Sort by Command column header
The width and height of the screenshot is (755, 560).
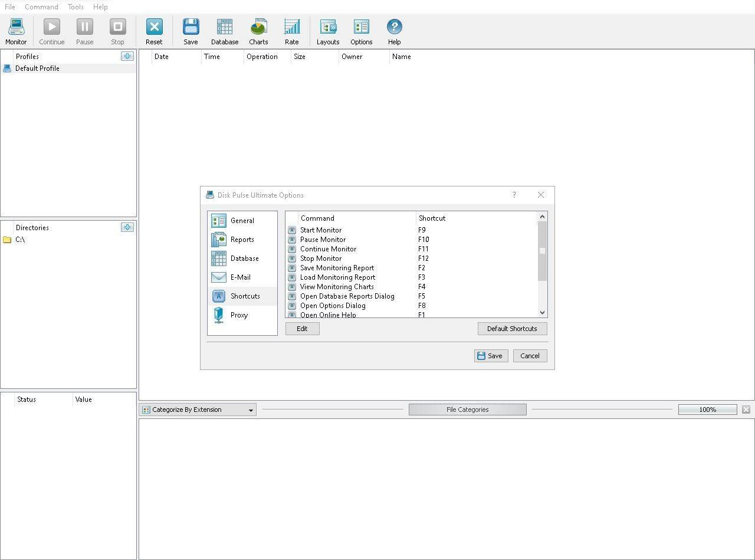pos(357,218)
